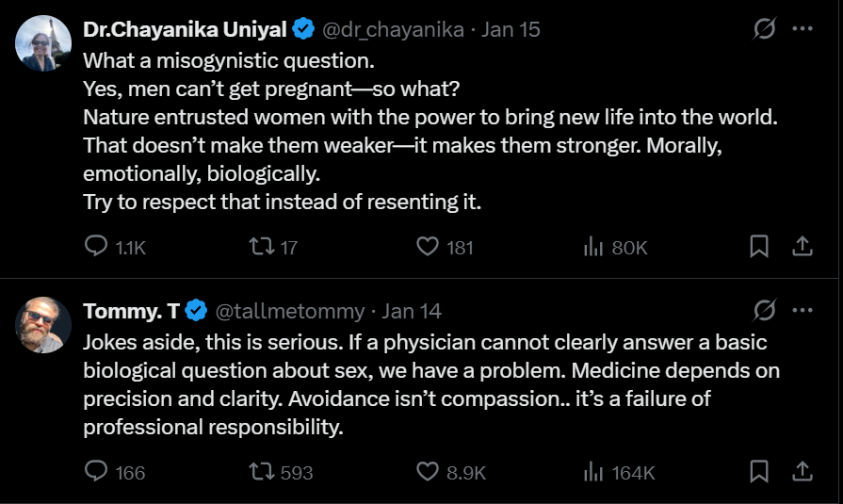Like Dr.Chayanika Uniyal's tweet
843x504 pixels.
428,247
